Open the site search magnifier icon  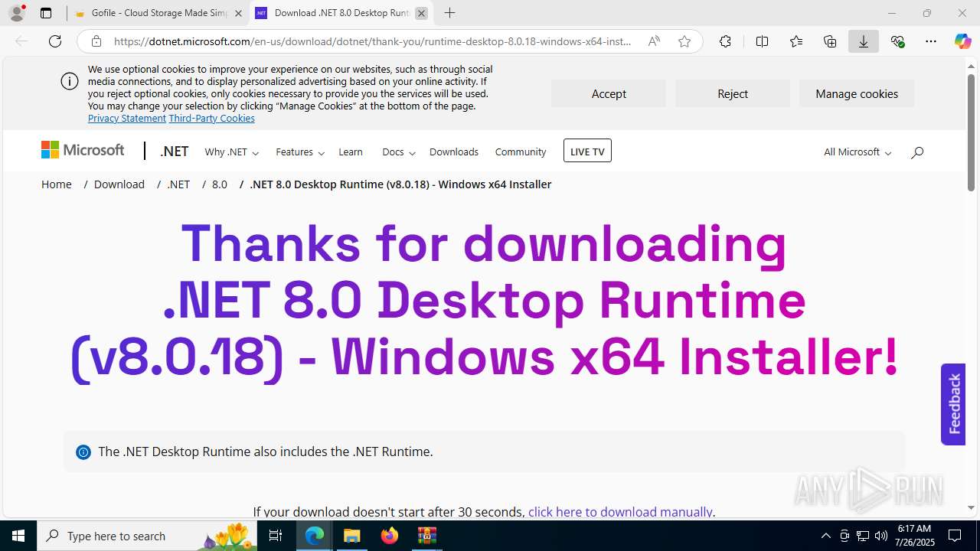coord(917,152)
